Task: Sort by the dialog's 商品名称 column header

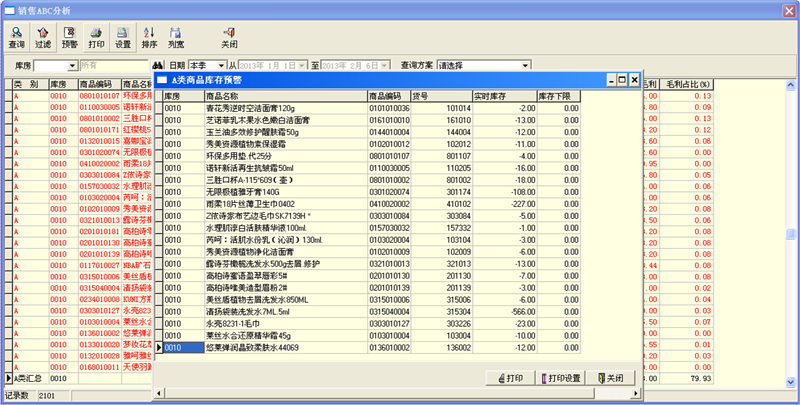Action: tap(286, 96)
